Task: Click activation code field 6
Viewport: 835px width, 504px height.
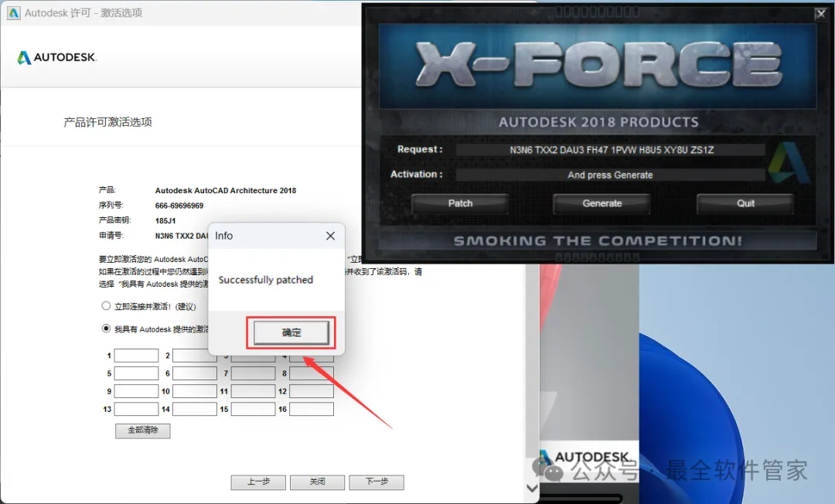Action: 195,373
